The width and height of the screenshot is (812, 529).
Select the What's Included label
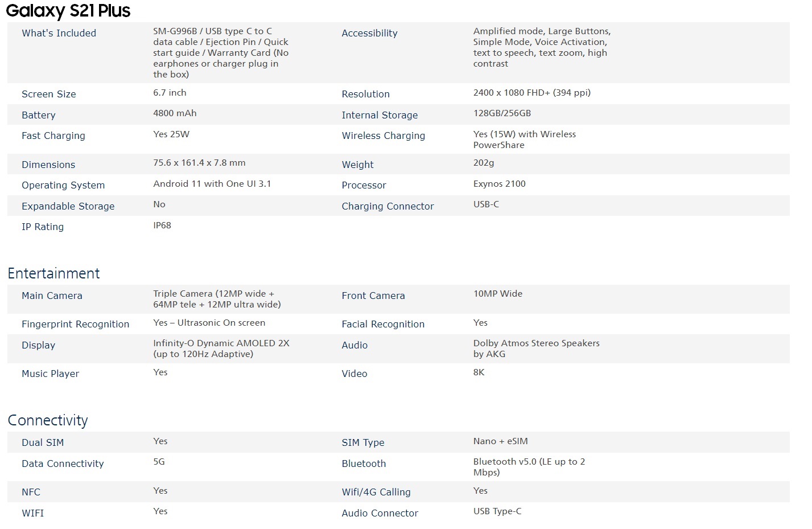[x=59, y=33]
